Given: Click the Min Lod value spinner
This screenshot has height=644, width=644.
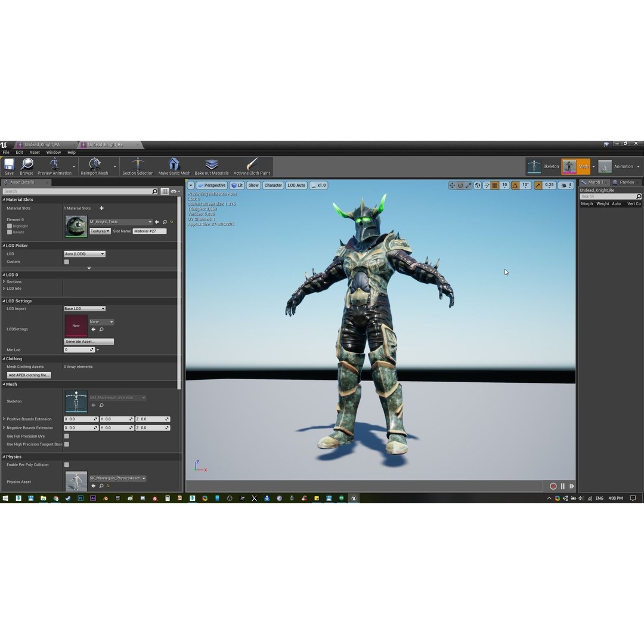Looking at the screenshot, I should (x=80, y=350).
